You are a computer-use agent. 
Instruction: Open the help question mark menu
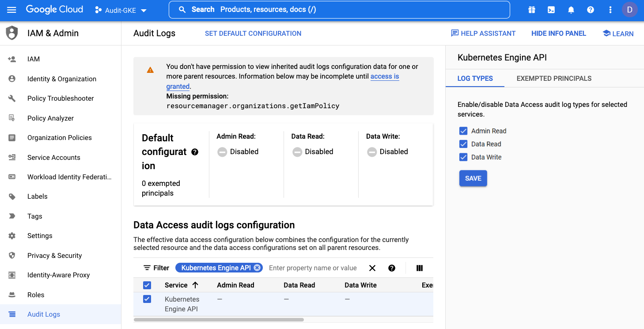591,10
